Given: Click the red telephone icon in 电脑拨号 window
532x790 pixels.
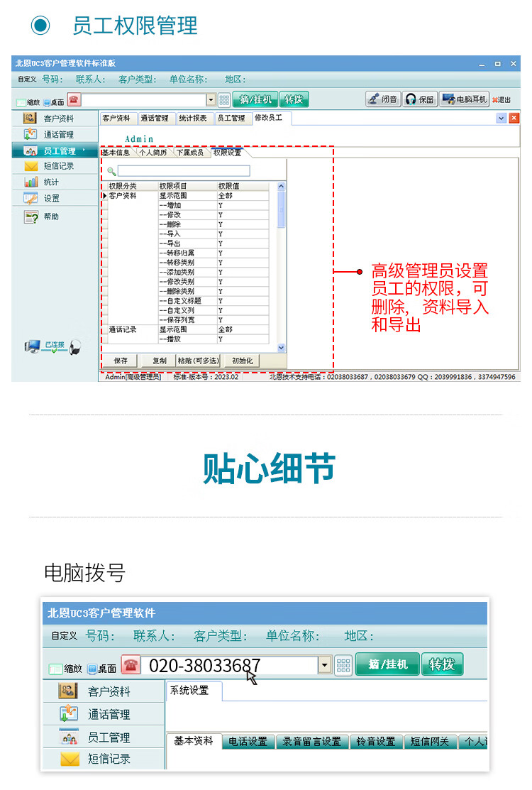Looking at the screenshot, I should tap(131, 665).
